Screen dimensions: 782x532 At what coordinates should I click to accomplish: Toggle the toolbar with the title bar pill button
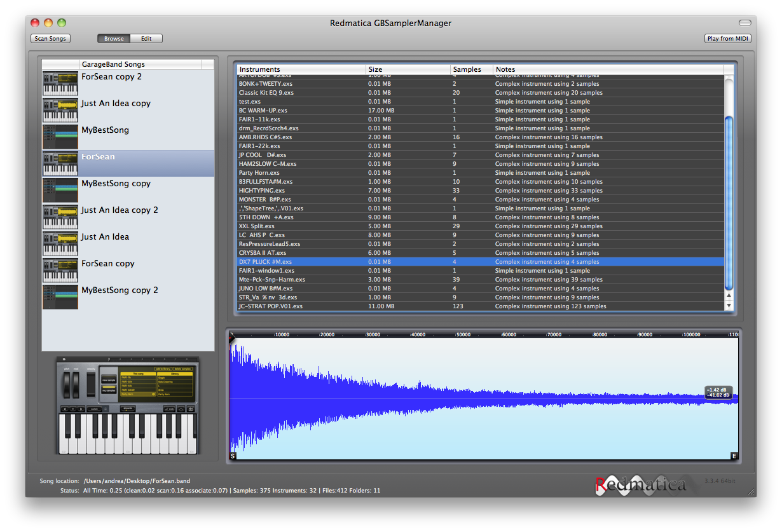click(x=744, y=23)
